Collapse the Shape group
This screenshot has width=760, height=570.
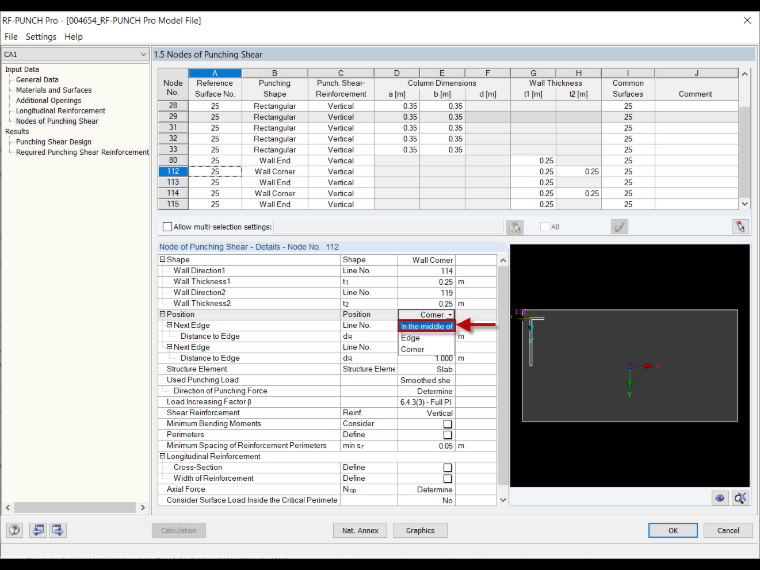(163, 260)
